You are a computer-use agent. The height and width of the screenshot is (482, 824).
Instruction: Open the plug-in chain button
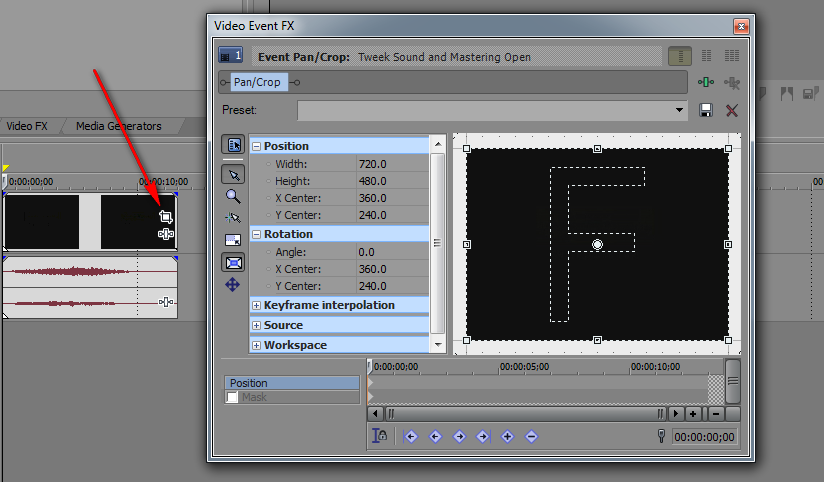pyautogui.click(x=706, y=83)
